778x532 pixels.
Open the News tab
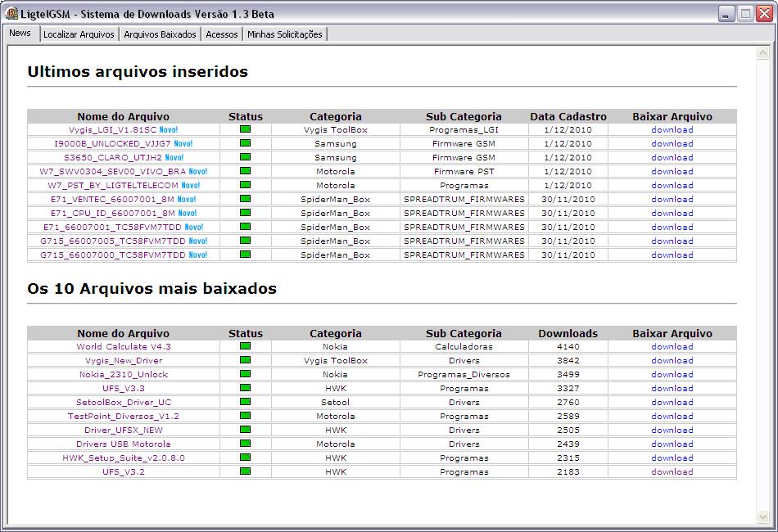[x=20, y=34]
